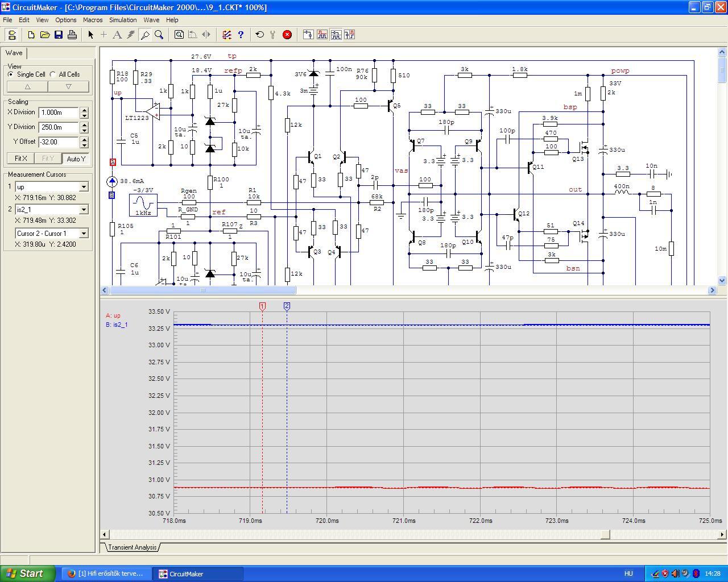
Task: Click the New document toolbar icon
Action: (x=31, y=35)
